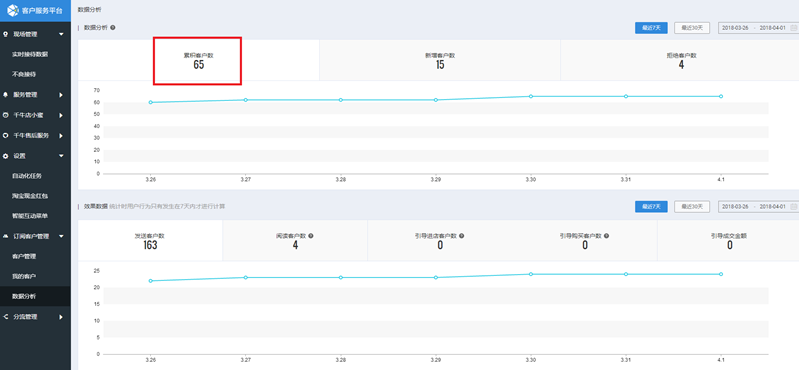
Task: Expand the 千牛店小蜜 submenu arrow
Action: pyautogui.click(x=61, y=116)
